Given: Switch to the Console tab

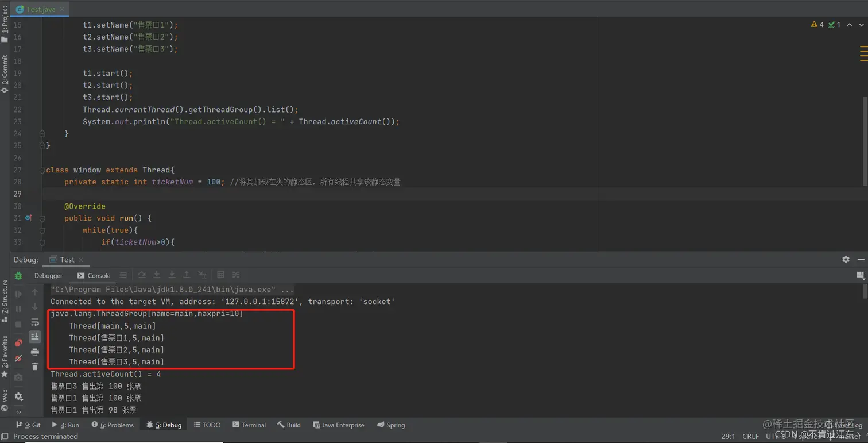Looking at the screenshot, I should [94, 276].
